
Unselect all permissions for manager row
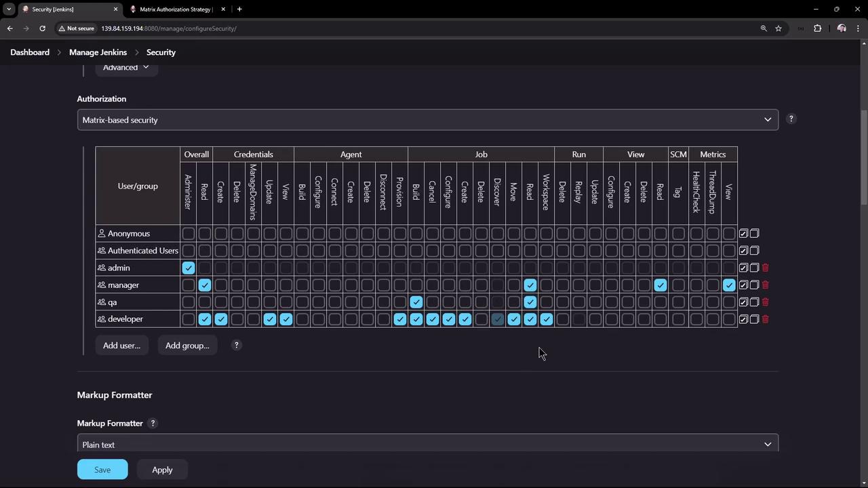pos(754,285)
